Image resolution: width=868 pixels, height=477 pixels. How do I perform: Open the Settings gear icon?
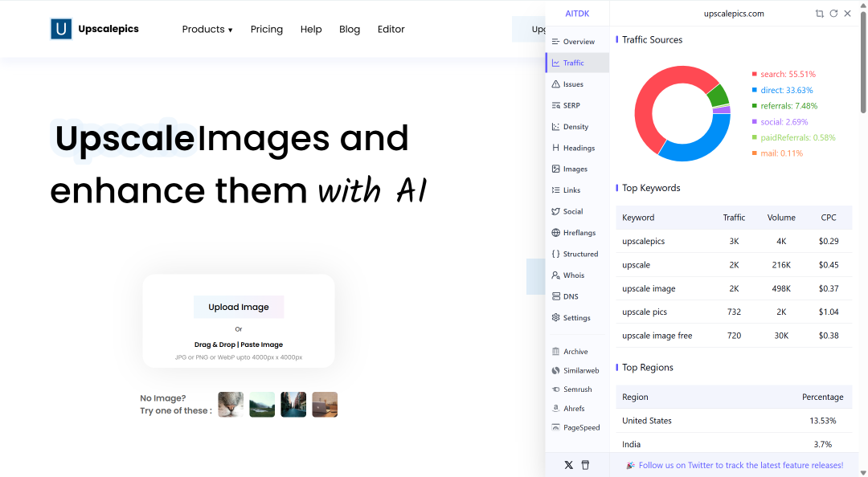556,318
